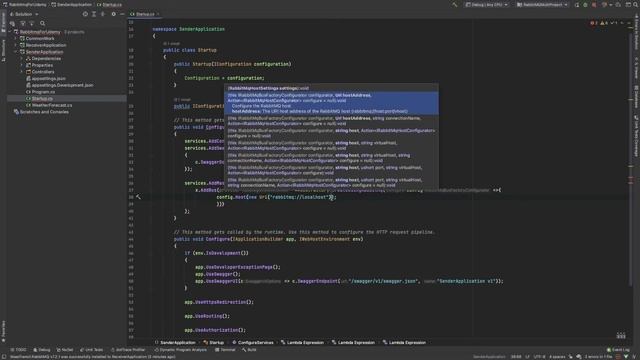Click the filter icon in Solution explorer toolbar

pyautogui.click(x=23, y=23)
